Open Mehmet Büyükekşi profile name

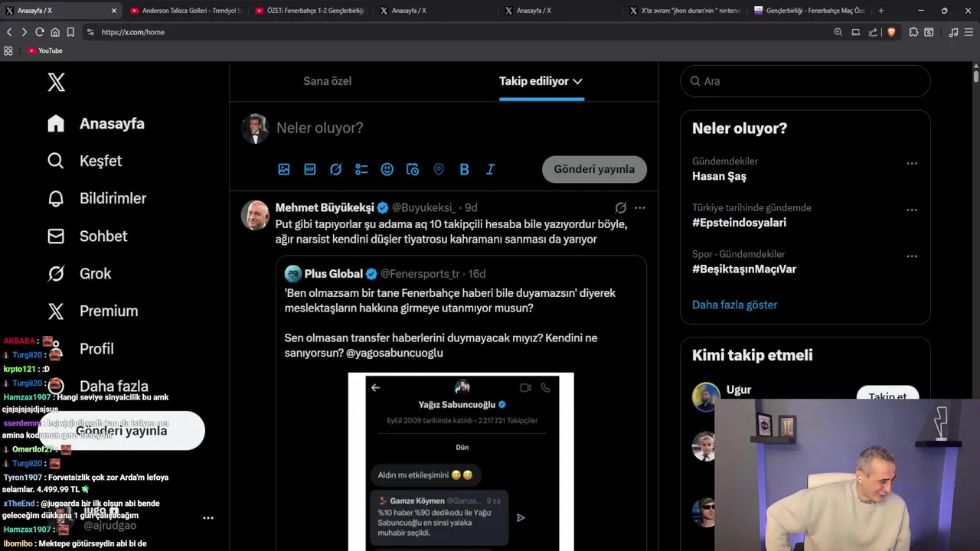tap(325, 208)
